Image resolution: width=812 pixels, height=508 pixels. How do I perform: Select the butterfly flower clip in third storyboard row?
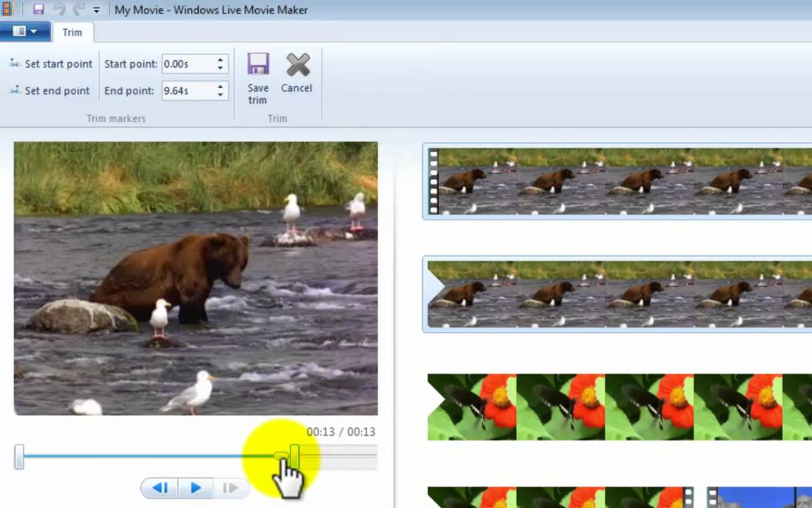[x=620, y=407]
